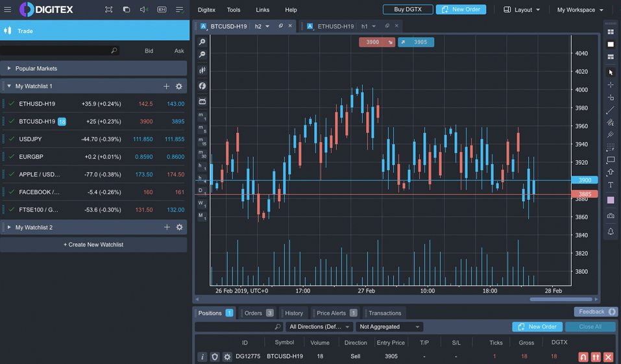The image size is (621, 364).
Task: Select the W1 weekly timeframe
Action: click(x=202, y=204)
